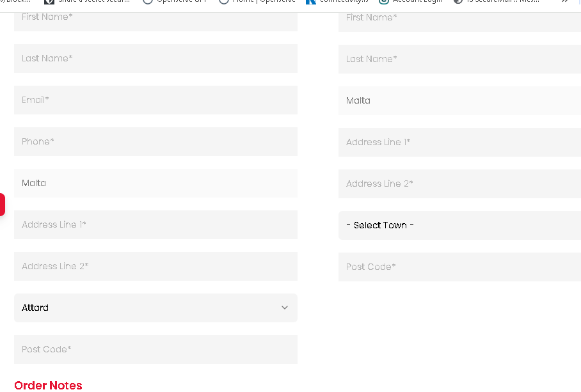Expand the Attard town dropdown arrow

click(285, 308)
